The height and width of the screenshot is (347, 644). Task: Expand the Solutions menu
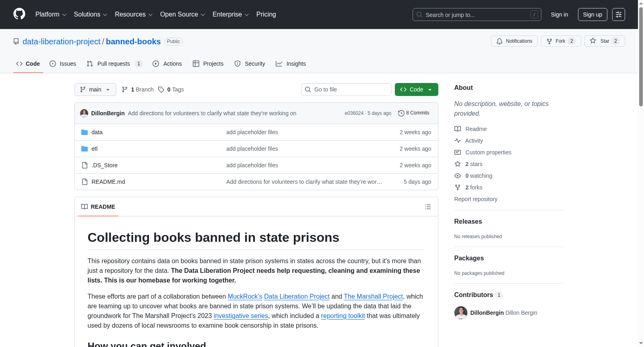coord(91,15)
